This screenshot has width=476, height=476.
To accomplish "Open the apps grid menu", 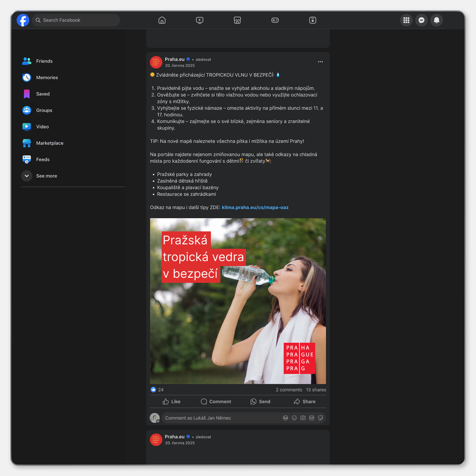I will pos(406,20).
